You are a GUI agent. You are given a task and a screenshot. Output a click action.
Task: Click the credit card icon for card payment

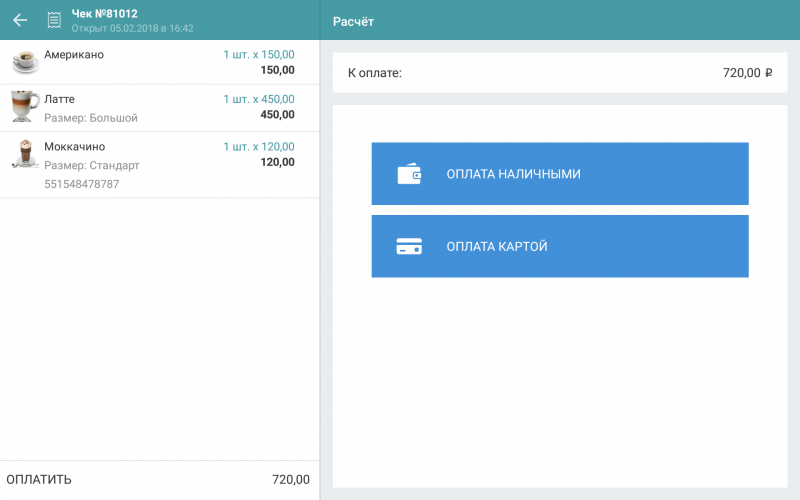pyautogui.click(x=409, y=246)
